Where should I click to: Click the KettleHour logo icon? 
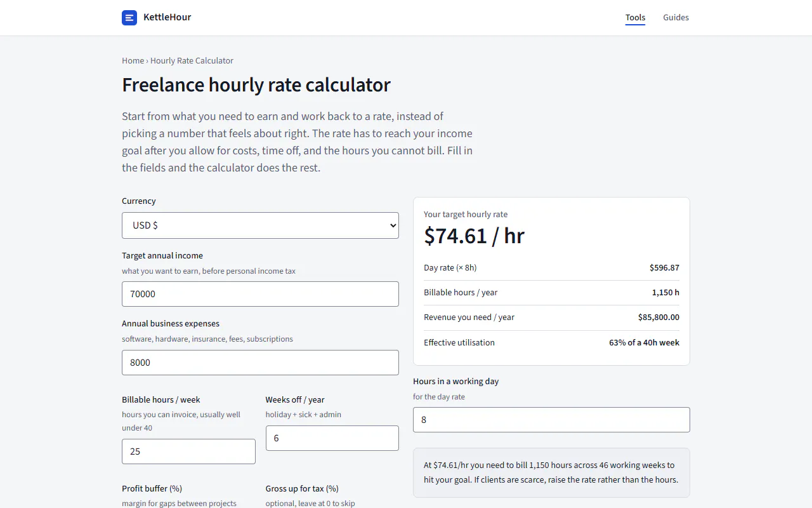click(x=129, y=18)
